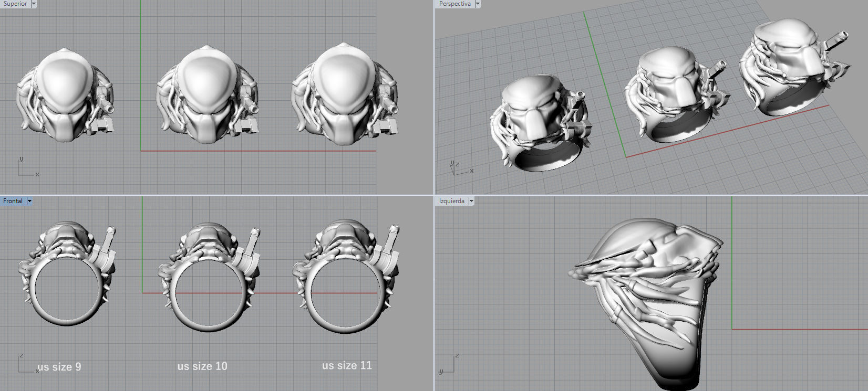Expand the Frontal viewport dropdown arrow

29,201
